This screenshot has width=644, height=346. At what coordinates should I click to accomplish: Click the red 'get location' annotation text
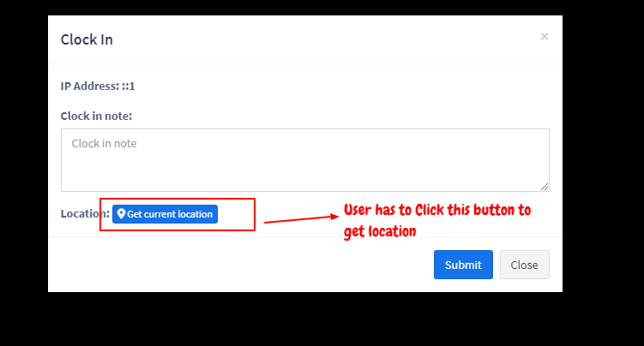point(380,231)
